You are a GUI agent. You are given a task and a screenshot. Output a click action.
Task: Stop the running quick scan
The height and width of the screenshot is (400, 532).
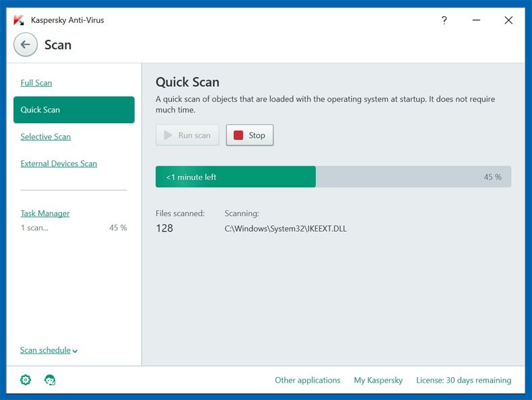tap(250, 135)
